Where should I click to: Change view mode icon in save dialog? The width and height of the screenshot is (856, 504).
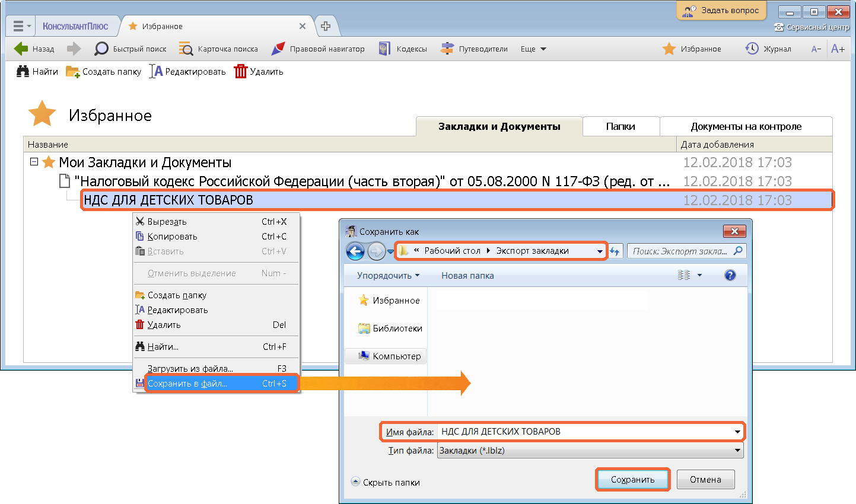[x=684, y=275]
